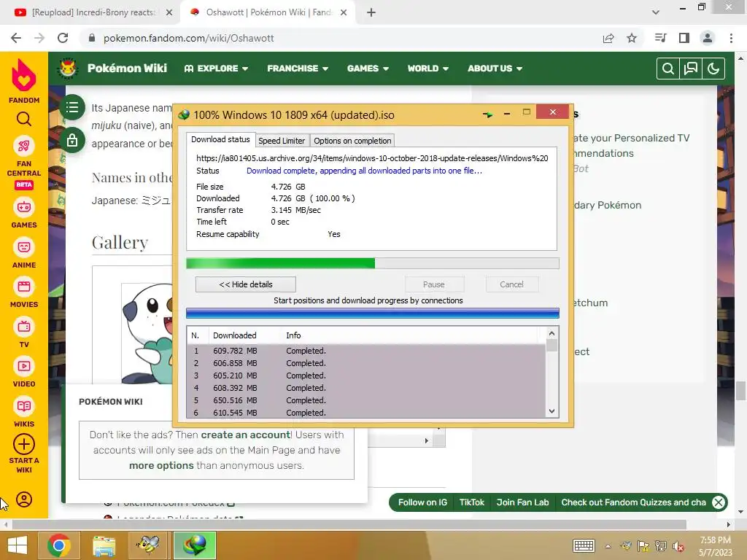Dismiss the Fandom bottom banner

pos(719,502)
